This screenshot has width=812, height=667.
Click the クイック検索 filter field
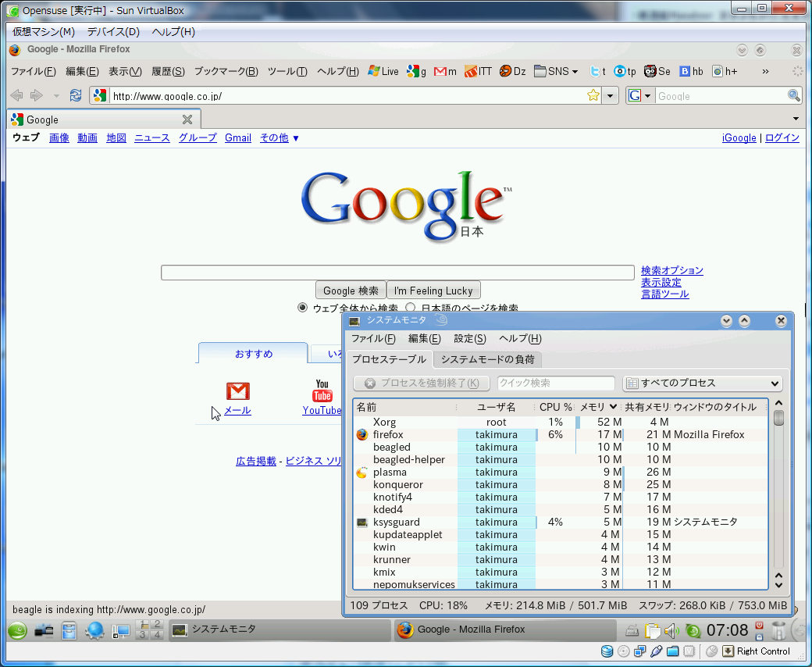pos(556,383)
